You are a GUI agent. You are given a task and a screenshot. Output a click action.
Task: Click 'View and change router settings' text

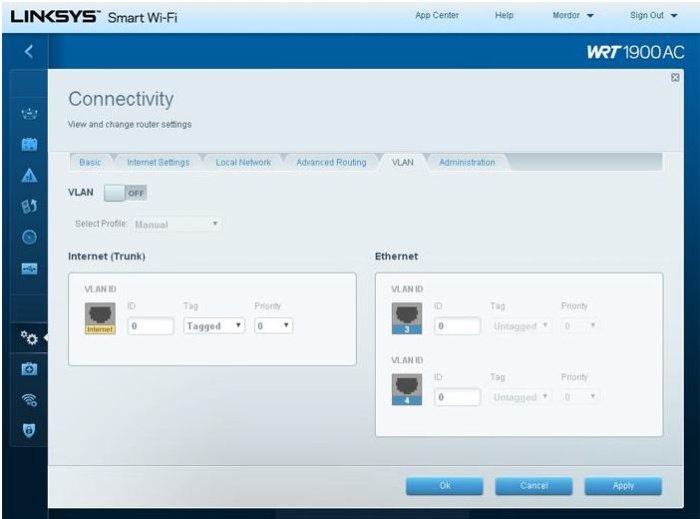click(129, 125)
